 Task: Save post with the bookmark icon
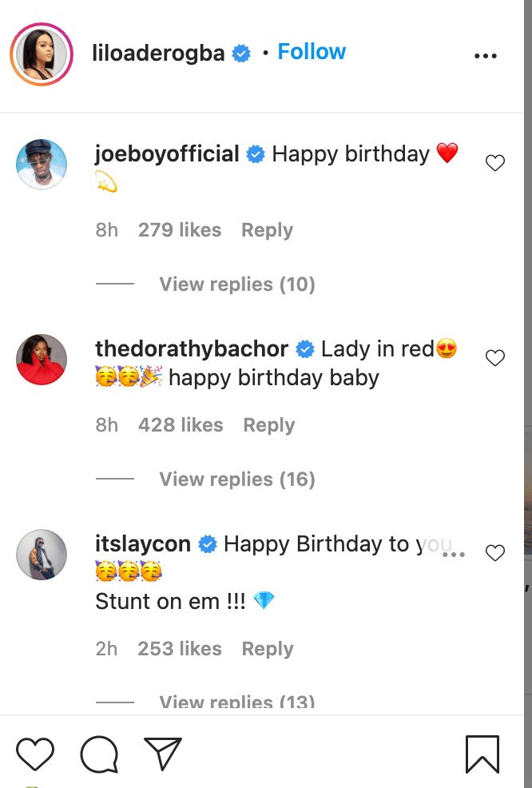tap(482, 754)
